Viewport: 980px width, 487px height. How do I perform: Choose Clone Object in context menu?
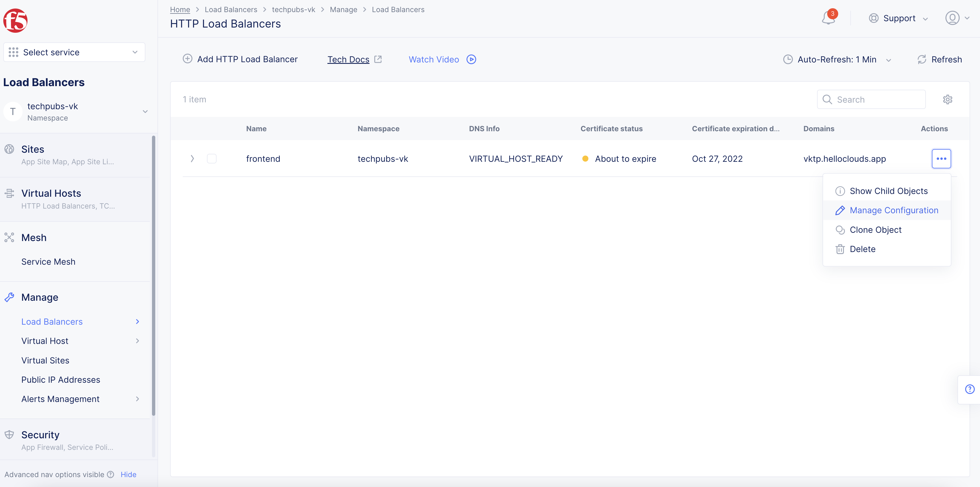click(876, 229)
